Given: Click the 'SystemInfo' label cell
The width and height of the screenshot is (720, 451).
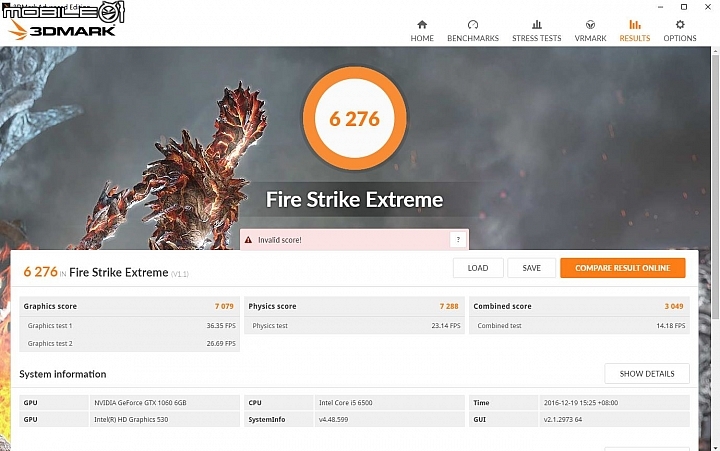Looking at the screenshot, I should click(279, 419).
